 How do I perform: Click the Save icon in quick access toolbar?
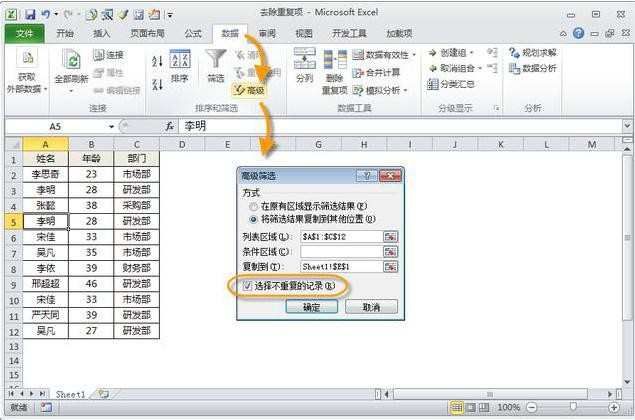(30, 15)
